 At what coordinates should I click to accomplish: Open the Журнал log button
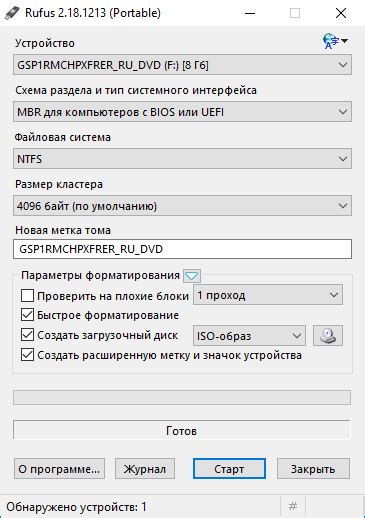pos(145,469)
